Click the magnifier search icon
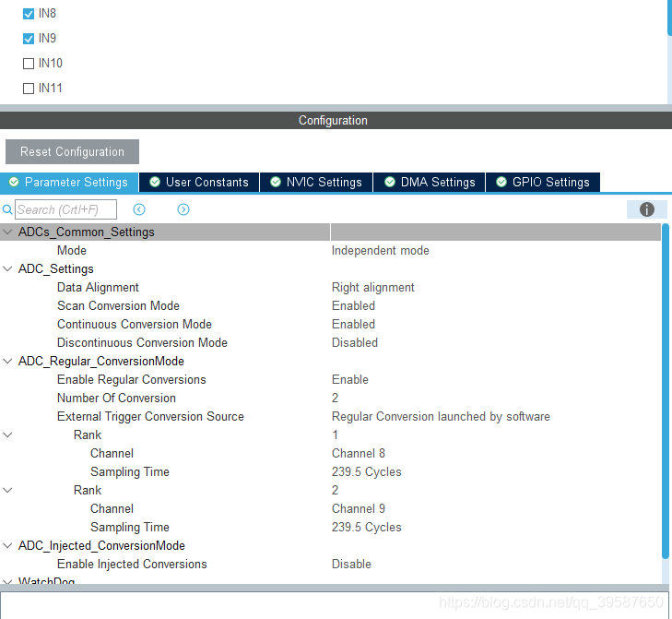 7,209
